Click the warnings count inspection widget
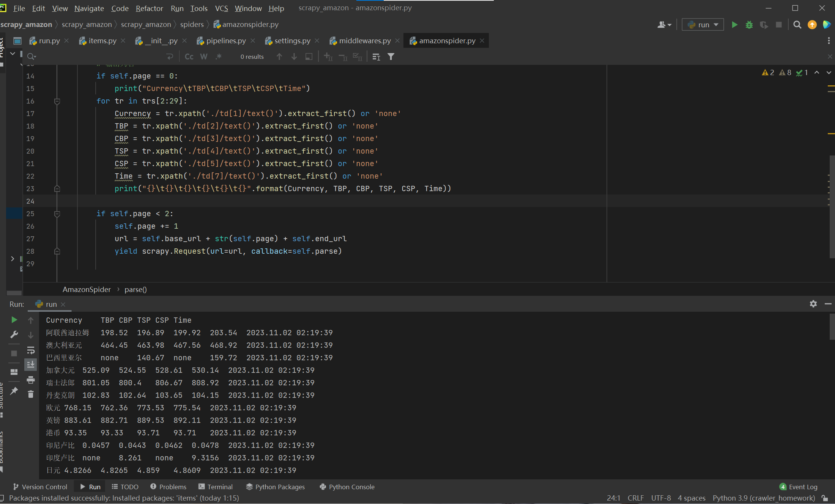835x504 pixels. (x=785, y=72)
